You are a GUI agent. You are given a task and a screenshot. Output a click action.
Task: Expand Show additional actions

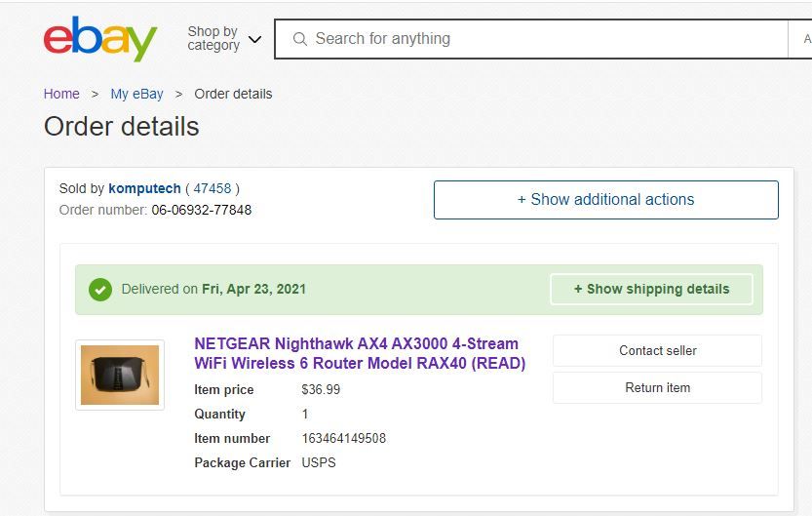click(x=605, y=200)
